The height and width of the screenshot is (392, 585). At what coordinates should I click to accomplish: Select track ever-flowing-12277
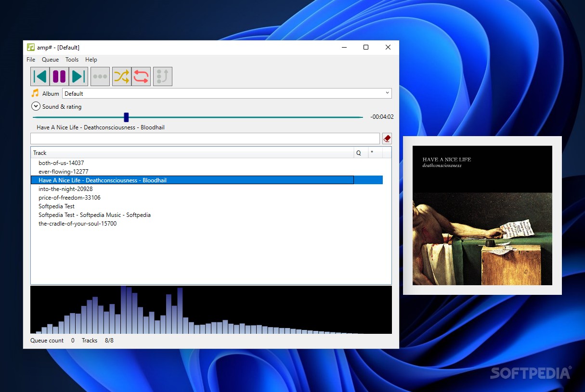207,172
